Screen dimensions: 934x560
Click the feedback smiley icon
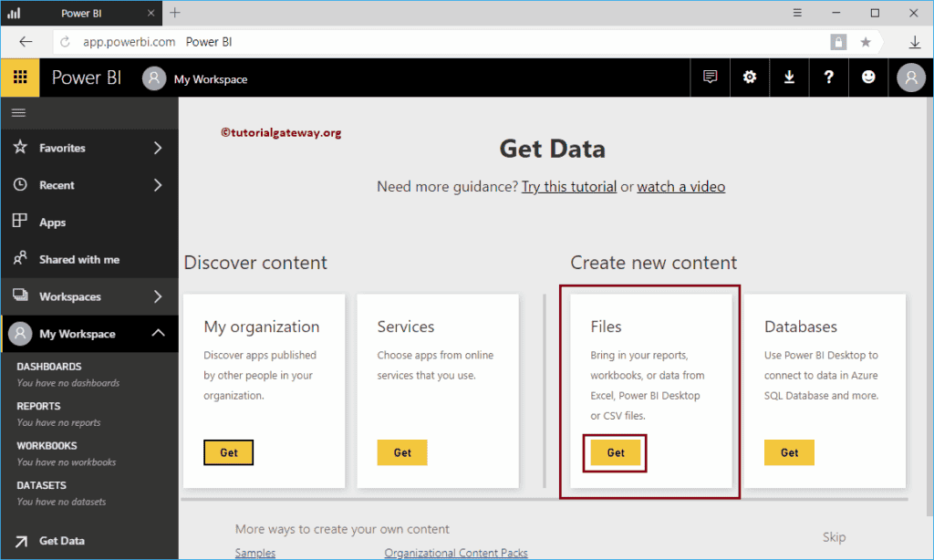[x=868, y=78]
